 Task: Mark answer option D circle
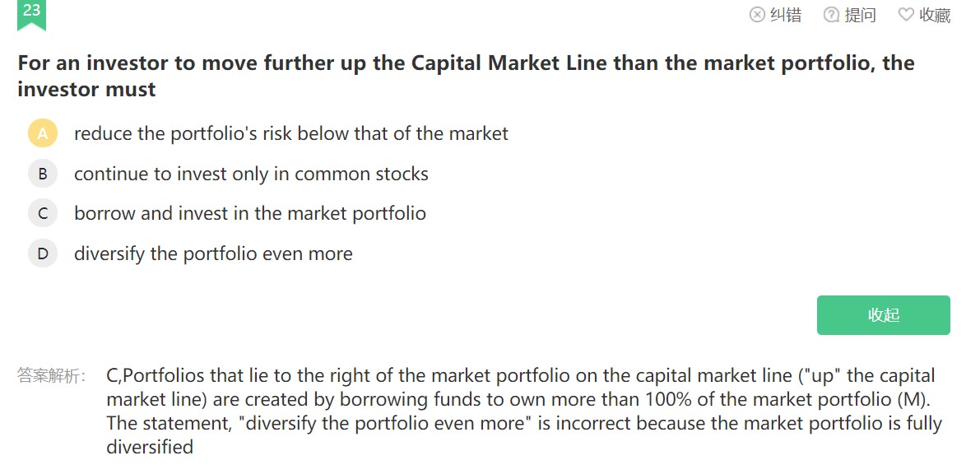coord(43,253)
